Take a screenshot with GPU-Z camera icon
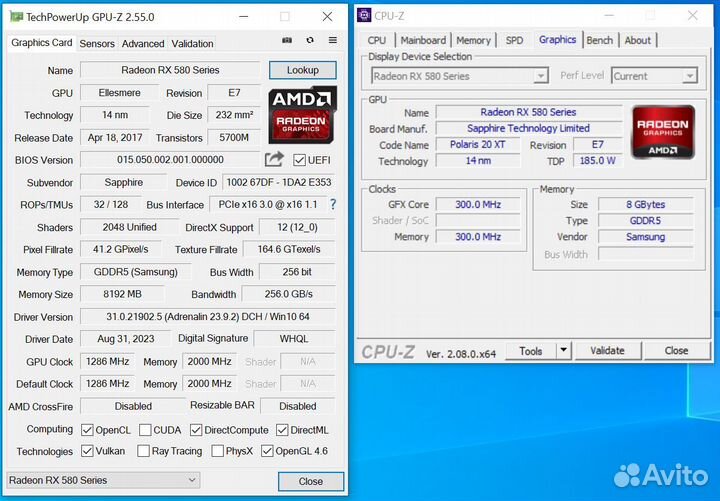Image resolution: width=720 pixels, height=501 pixels. (287, 40)
